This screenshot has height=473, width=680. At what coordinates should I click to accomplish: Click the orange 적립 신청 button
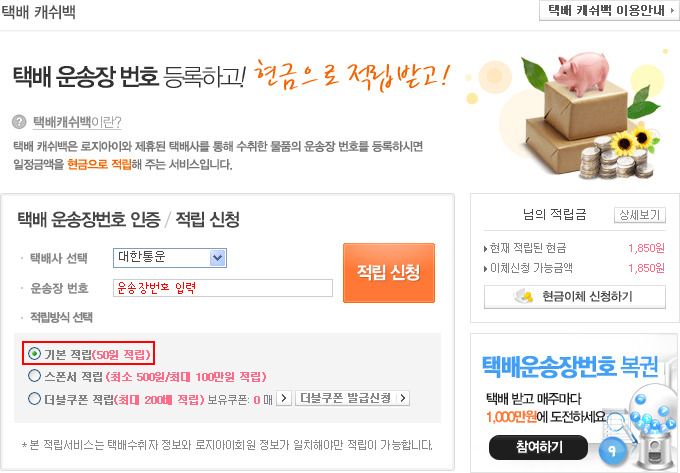coord(389,273)
